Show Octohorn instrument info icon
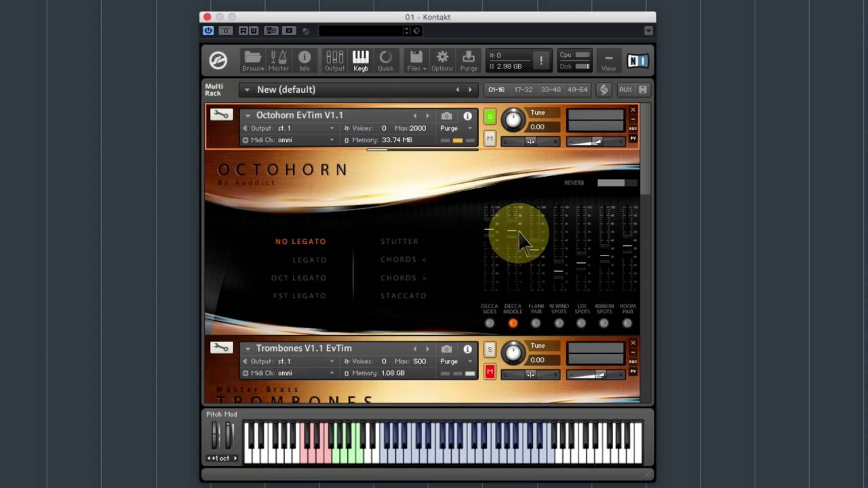This screenshot has width=868, height=488. click(467, 116)
